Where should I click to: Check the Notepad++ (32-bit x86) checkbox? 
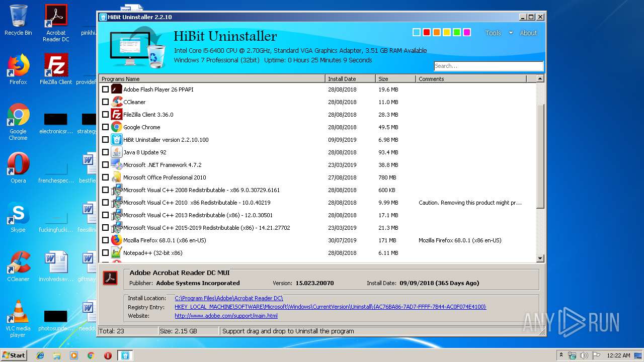click(x=105, y=253)
